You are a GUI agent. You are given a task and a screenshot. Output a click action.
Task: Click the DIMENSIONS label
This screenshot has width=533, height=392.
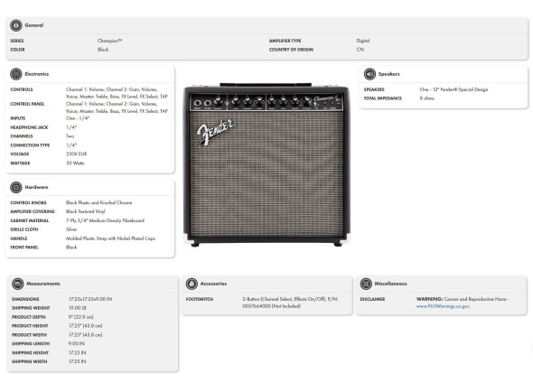25,299
